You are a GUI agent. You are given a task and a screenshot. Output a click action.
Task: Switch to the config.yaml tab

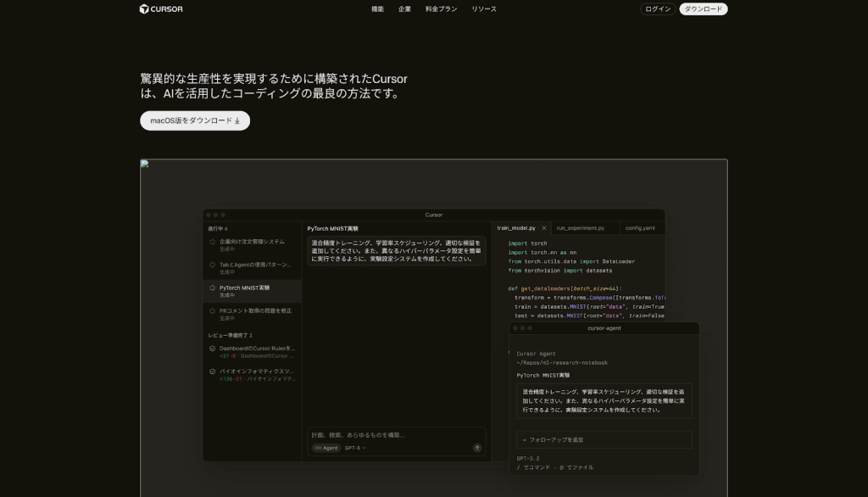640,228
